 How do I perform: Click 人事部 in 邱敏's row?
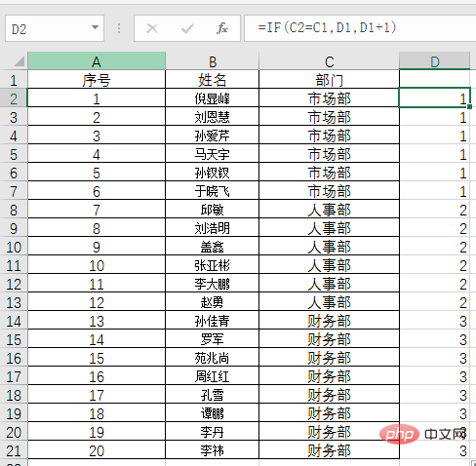329,209
